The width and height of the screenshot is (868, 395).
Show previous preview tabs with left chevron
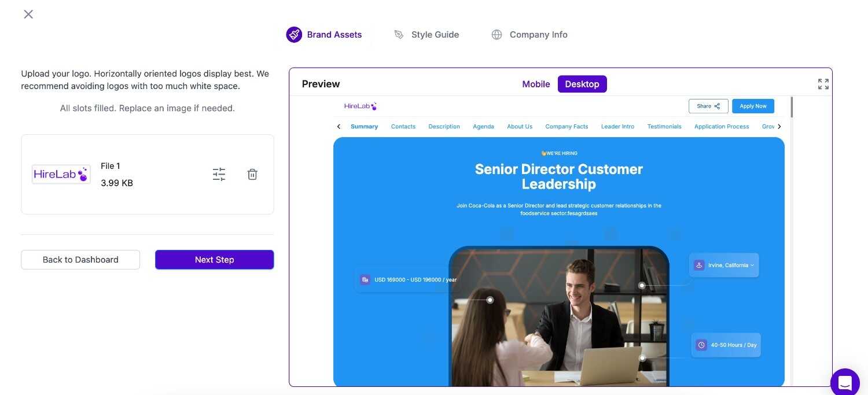click(x=339, y=126)
